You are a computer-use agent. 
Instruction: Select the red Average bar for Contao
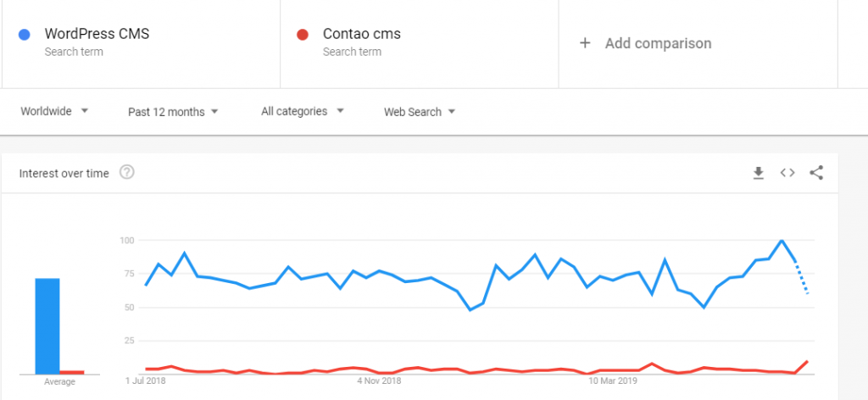72,372
